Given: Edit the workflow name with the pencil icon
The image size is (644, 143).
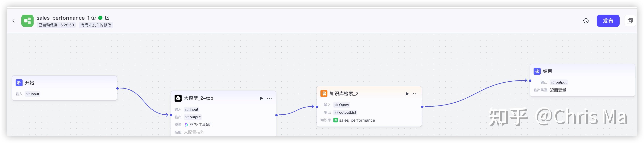Looking at the screenshot, I should click(107, 18).
